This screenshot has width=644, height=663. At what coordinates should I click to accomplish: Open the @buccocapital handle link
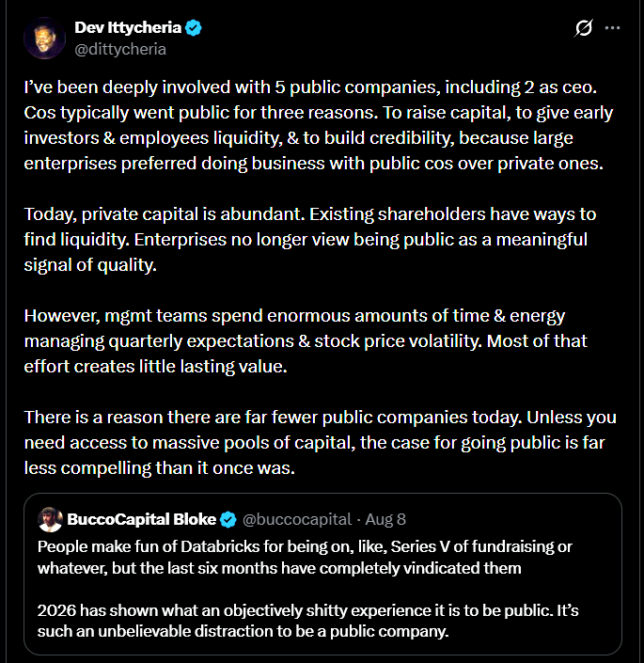297,519
